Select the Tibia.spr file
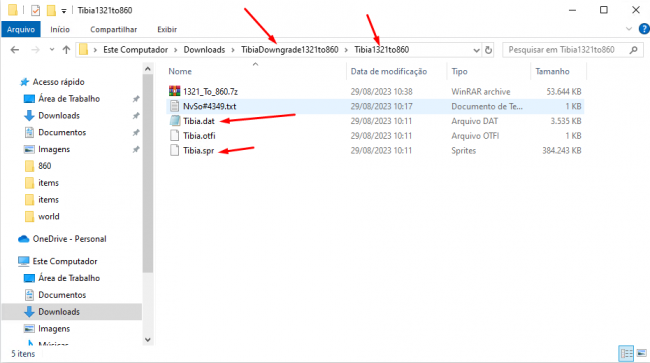650x363 pixels. point(199,151)
